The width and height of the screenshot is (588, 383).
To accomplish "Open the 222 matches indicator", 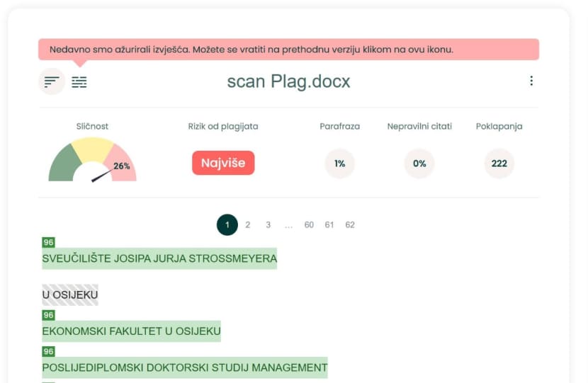I will click(x=499, y=164).
